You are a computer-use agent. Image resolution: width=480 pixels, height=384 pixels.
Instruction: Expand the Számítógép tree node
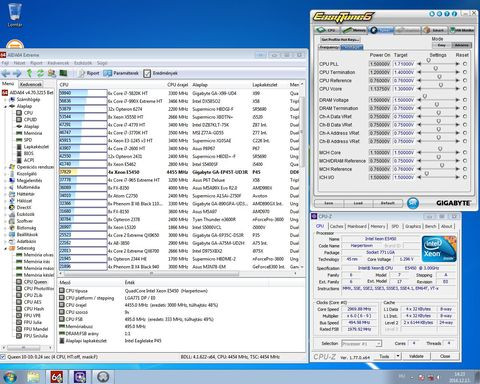6,99
